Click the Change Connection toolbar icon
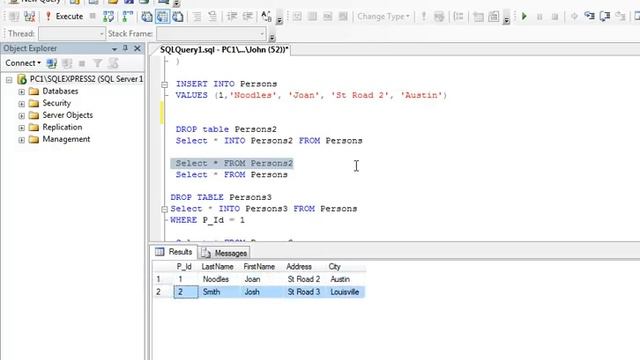640x360 pixels. pyautogui.click(x=29, y=16)
